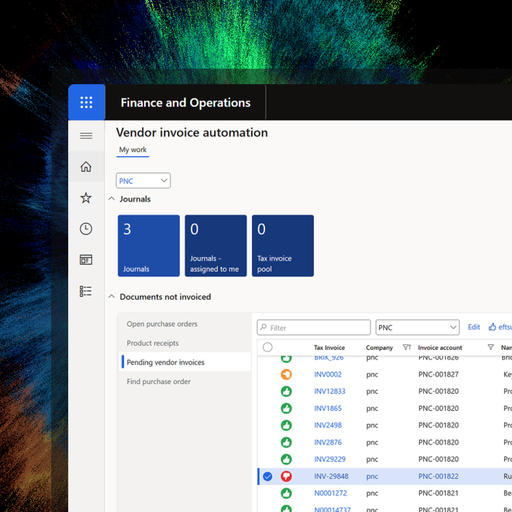Image resolution: width=512 pixels, height=512 pixels.
Task: Click into the Filter search field
Action: click(x=314, y=327)
